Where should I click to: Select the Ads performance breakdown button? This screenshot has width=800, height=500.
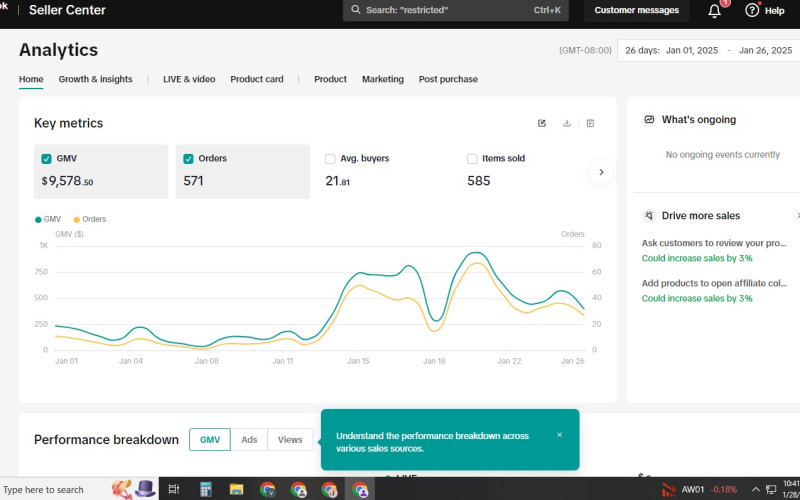249,439
